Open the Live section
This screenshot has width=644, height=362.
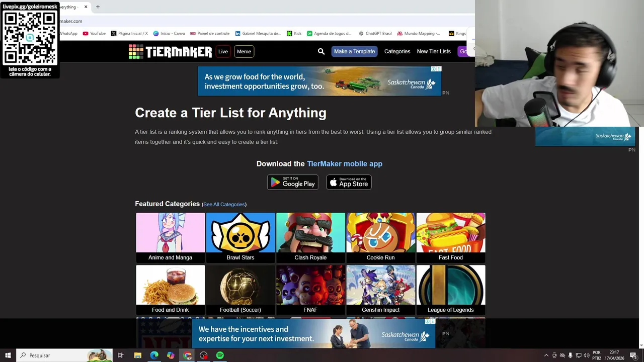(x=223, y=51)
